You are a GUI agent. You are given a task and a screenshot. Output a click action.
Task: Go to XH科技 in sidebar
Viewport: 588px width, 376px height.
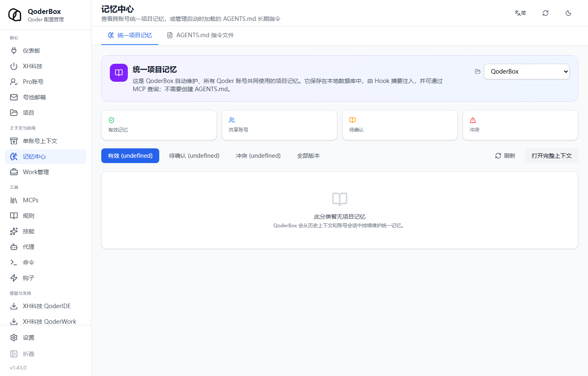click(45, 66)
